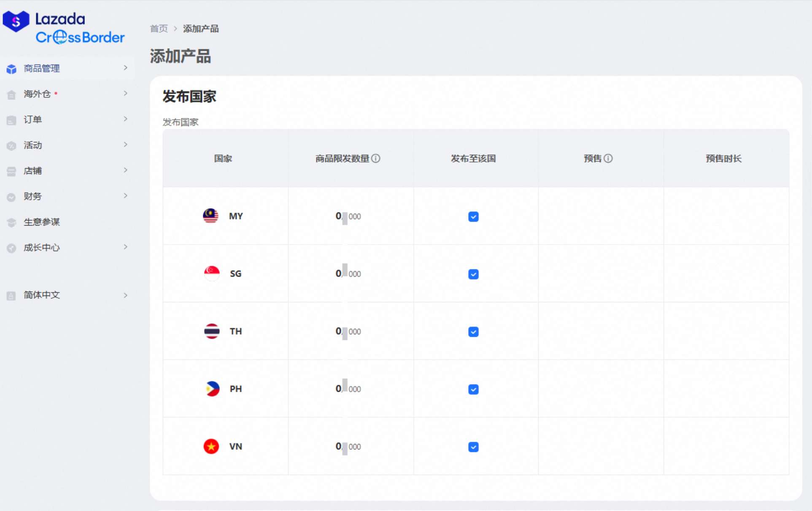Screen dimensions: 812x511
Task: Expand the 财务 menu chevron
Action: tap(125, 196)
